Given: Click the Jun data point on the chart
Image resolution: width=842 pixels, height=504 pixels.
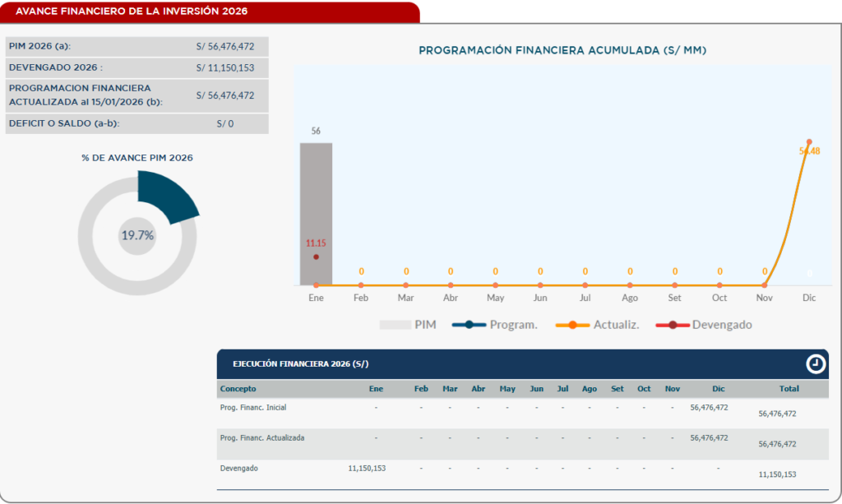Looking at the screenshot, I should (540, 285).
